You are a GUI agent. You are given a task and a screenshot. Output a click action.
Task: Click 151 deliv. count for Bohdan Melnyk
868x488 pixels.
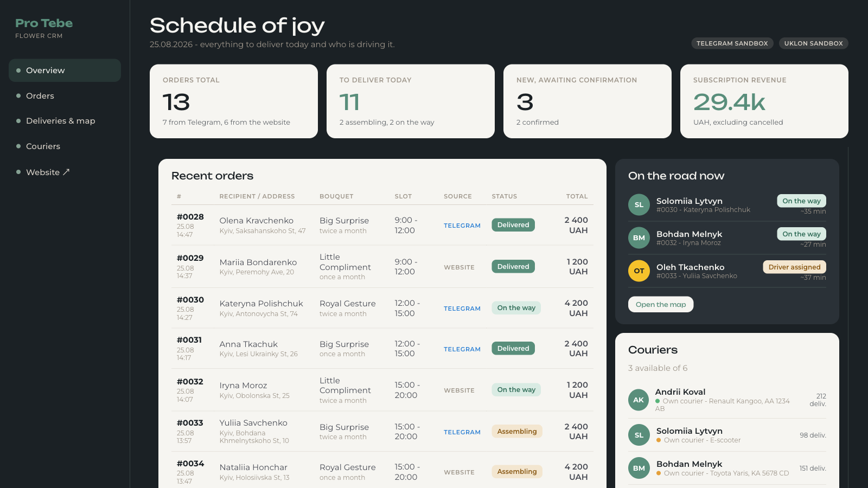(x=813, y=468)
